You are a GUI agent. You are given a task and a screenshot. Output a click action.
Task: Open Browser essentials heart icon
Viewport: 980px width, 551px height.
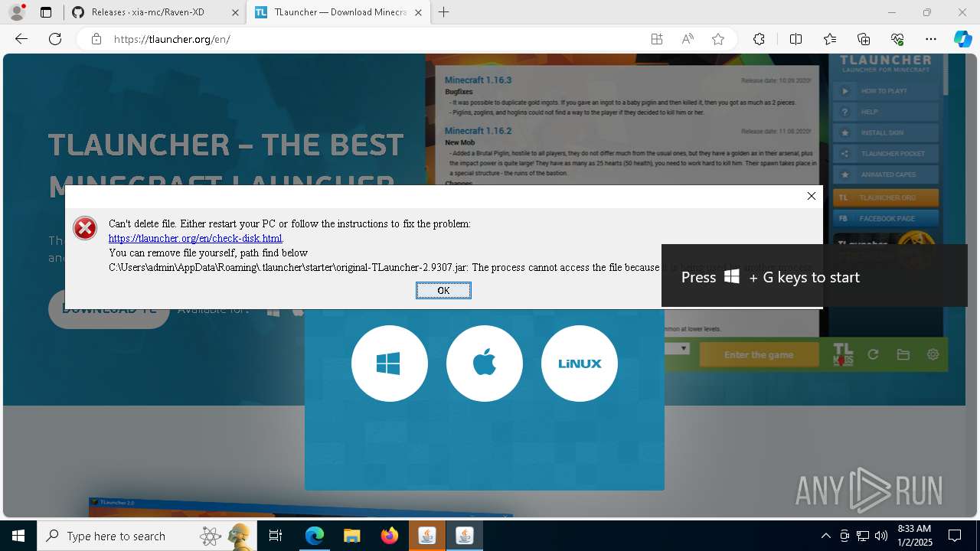coord(897,39)
